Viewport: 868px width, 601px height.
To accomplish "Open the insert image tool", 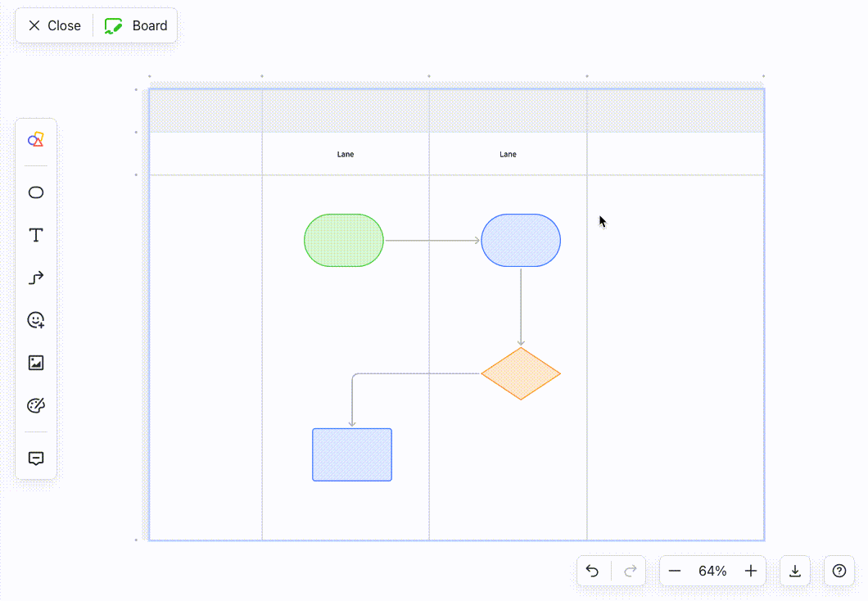I will 35,363.
